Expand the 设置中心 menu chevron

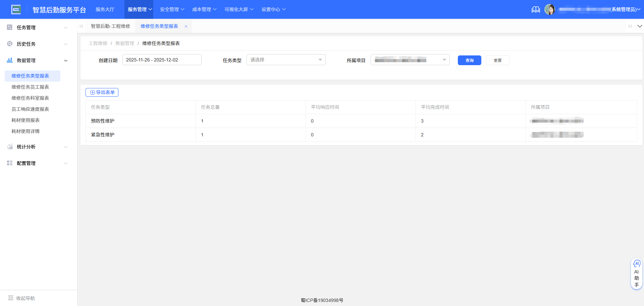click(x=284, y=9)
